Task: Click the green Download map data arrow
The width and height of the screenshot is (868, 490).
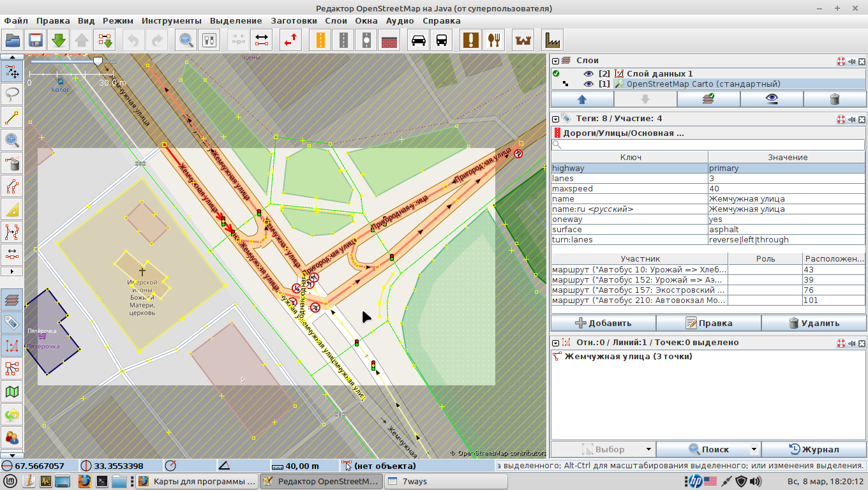Action: click(x=59, y=40)
